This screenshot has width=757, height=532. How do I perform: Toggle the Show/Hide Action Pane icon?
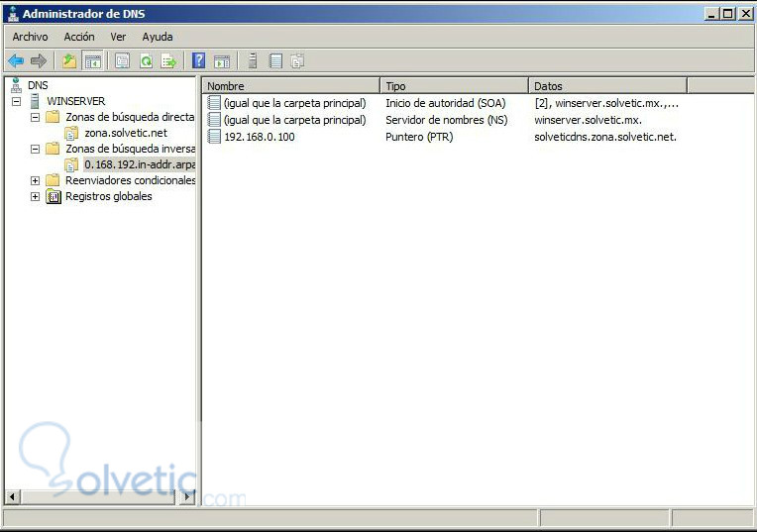pyautogui.click(x=222, y=61)
